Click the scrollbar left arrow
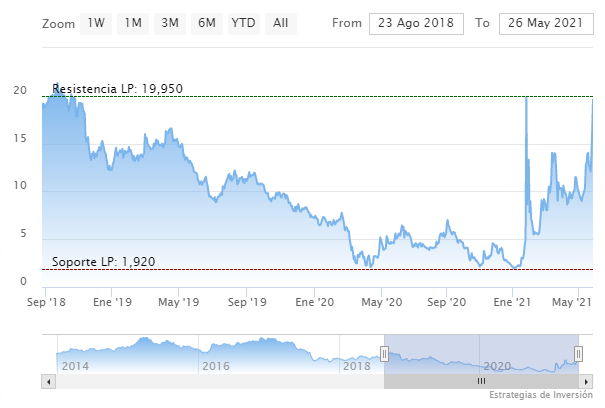The width and height of the screenshot is (605, 408). pyautogui.click(x=47, y=381)
